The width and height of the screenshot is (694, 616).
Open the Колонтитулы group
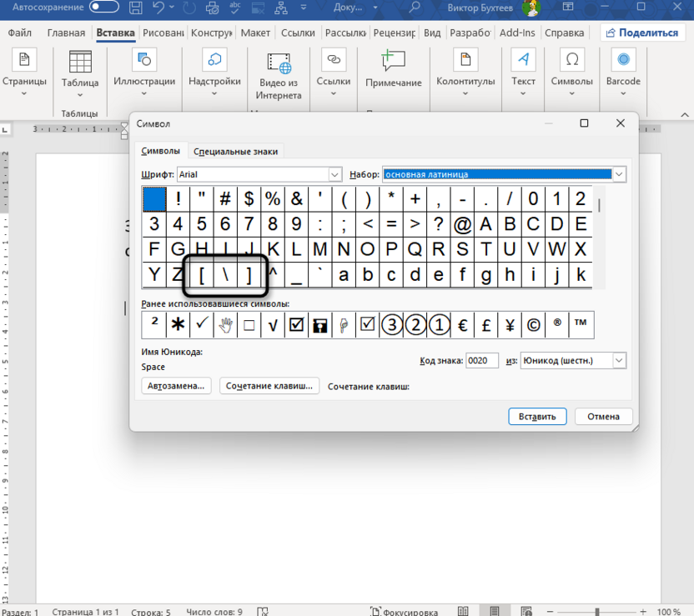pyautogui.click(x=465, y=73)
